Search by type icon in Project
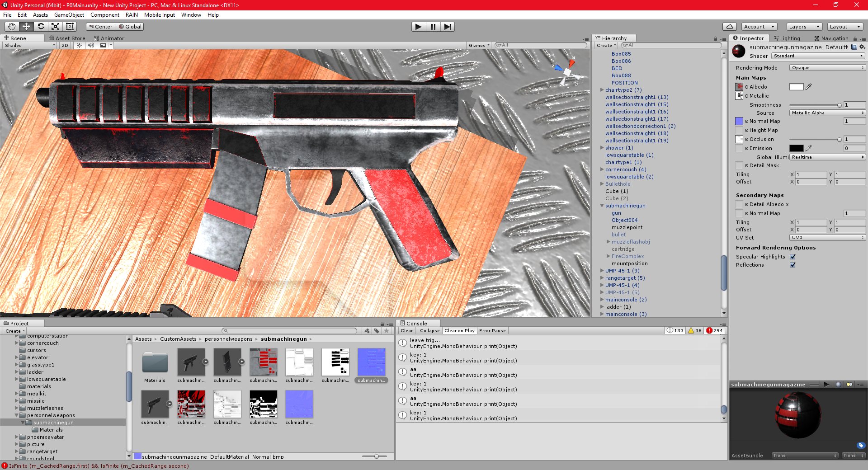868x470 pixels. (x=367, y=331)
